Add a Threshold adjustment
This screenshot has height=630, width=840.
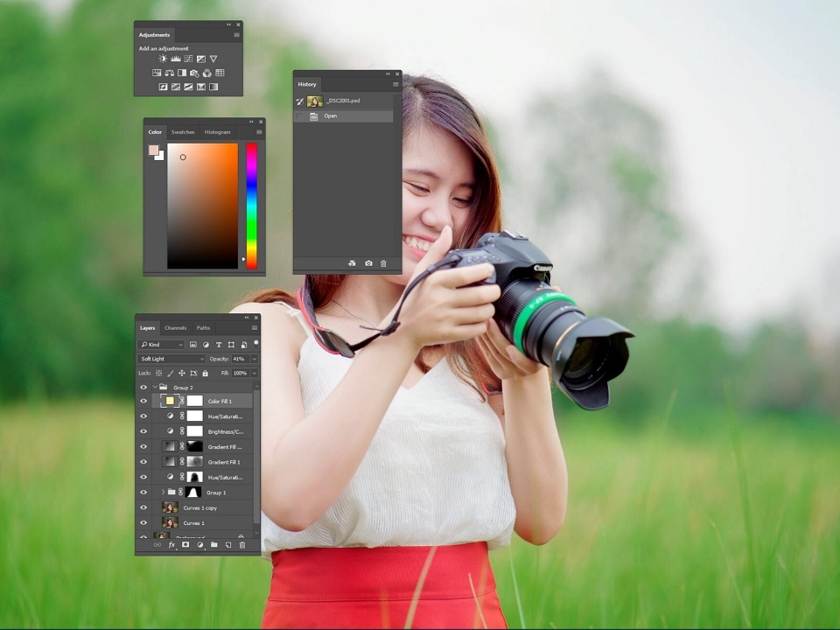click(x=189, y=87)
